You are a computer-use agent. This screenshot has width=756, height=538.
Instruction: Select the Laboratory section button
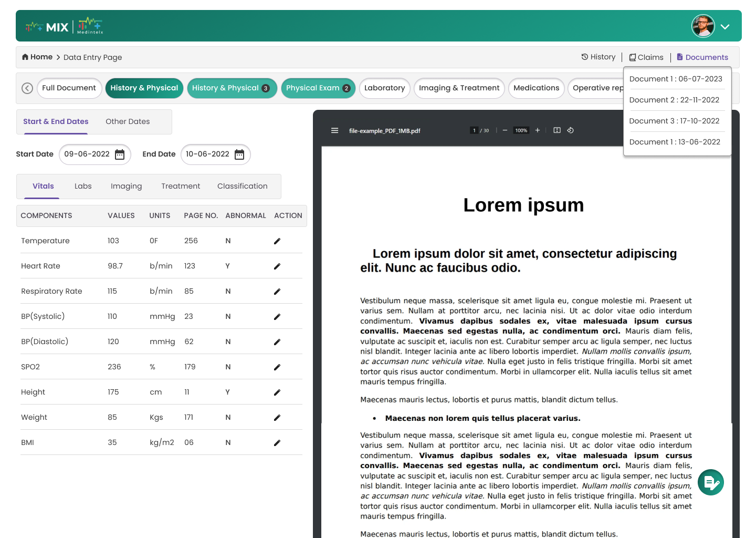tap(384, 88)
